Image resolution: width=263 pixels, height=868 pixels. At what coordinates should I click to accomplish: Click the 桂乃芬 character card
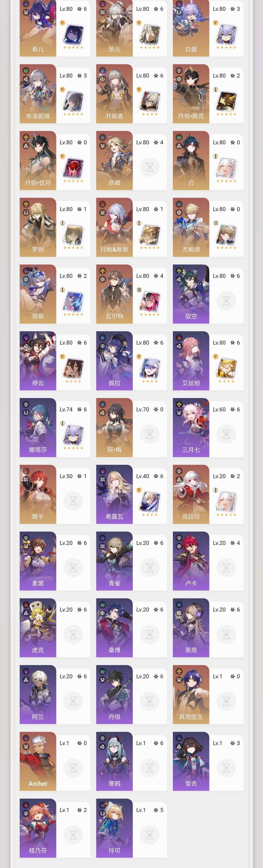coord(55,828)
